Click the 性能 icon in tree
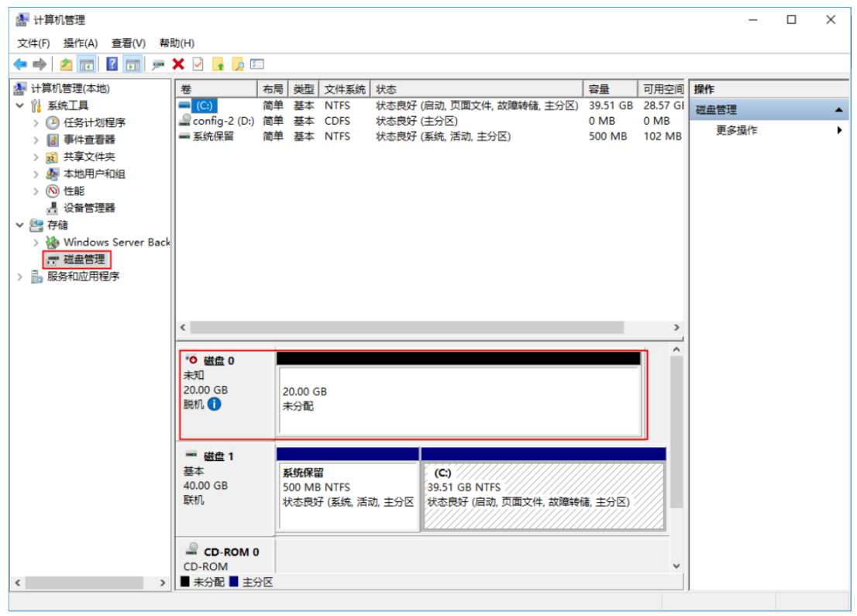The width and height of the screenshot is (857, 616). (x=53, y=191)
